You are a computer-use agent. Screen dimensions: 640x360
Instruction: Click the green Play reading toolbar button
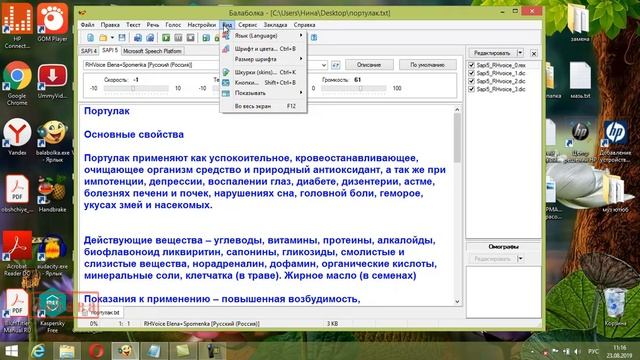pos(166,38)
